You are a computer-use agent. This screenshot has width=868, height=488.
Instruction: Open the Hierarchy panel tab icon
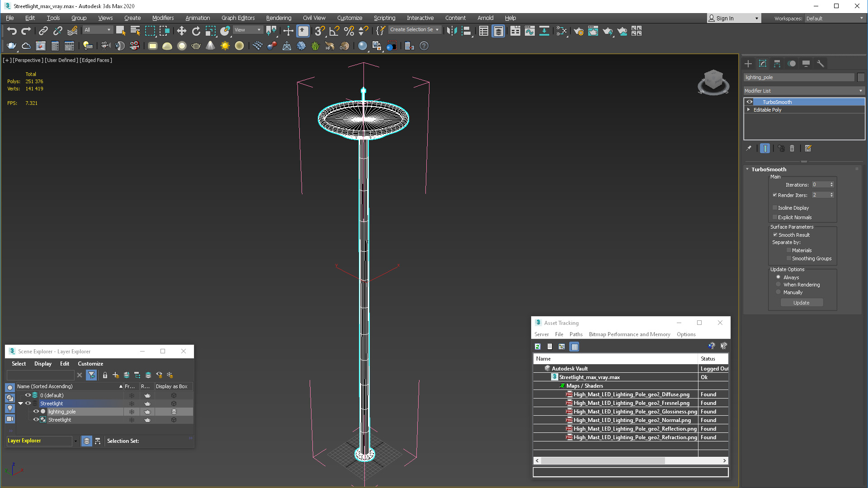(x=777, y=64)
